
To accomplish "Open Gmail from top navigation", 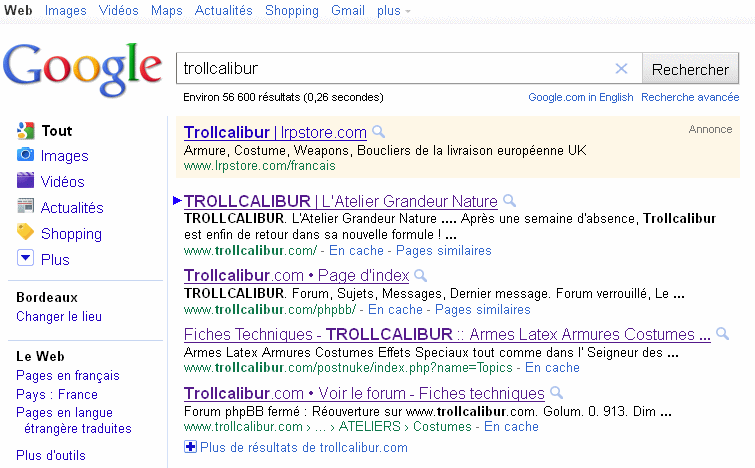I will tap(348, 10).
